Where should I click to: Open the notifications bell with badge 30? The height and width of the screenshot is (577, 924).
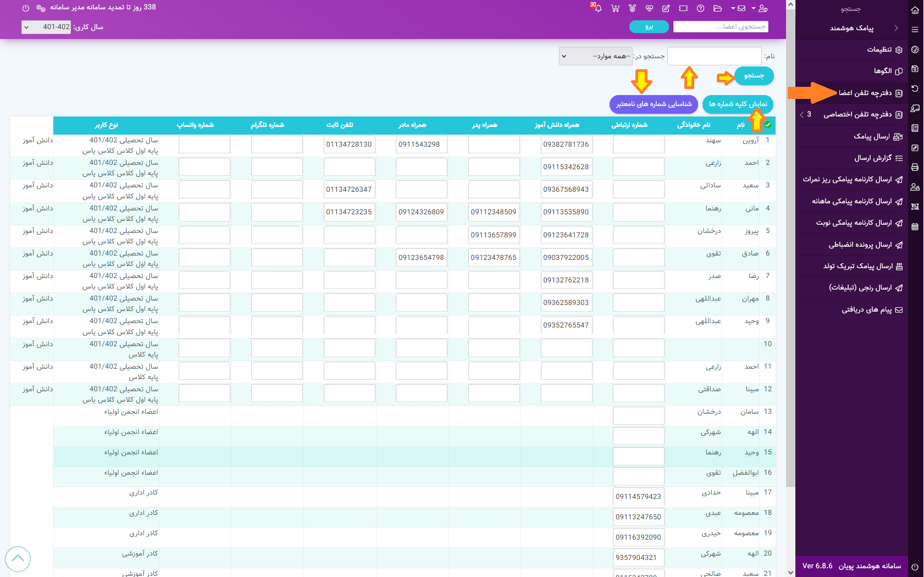tap(597, 8)
